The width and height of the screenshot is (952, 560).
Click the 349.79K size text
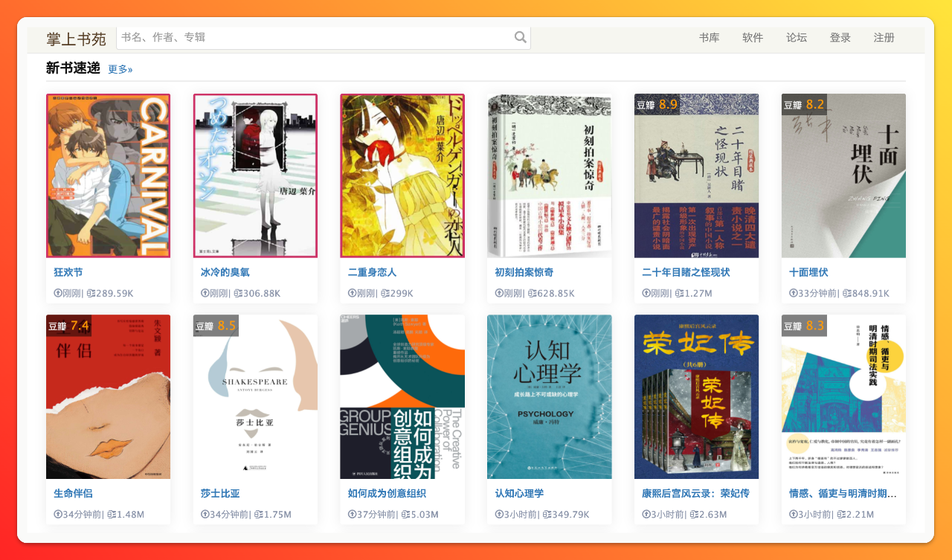pos(570,515)
